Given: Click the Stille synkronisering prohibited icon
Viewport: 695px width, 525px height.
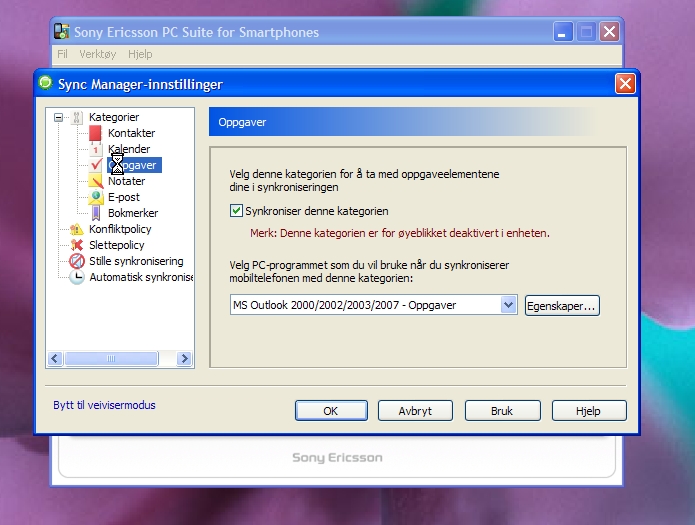Looking at the screenshot, I should point(77,261).
